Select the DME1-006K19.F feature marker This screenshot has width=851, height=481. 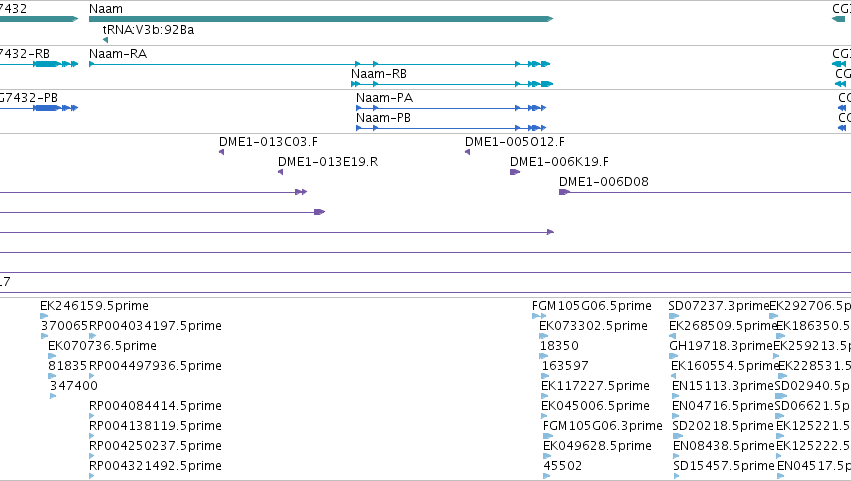click(515, 172)
